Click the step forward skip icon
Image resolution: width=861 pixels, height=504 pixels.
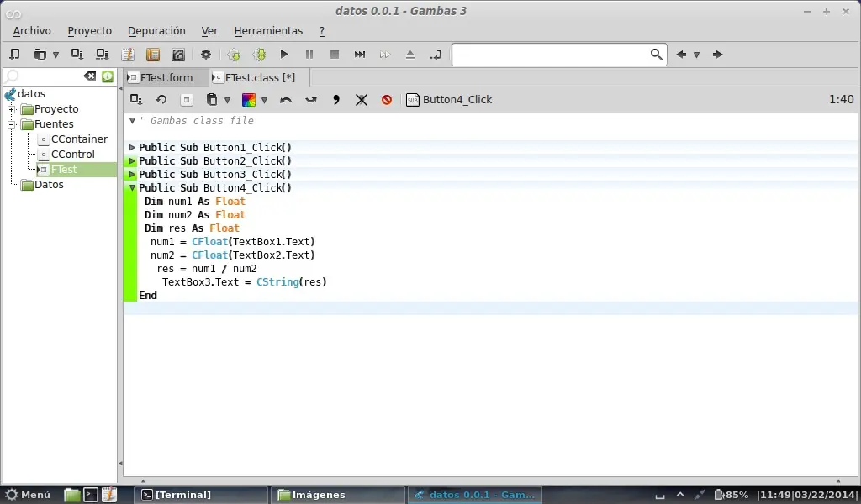[360, 55]
